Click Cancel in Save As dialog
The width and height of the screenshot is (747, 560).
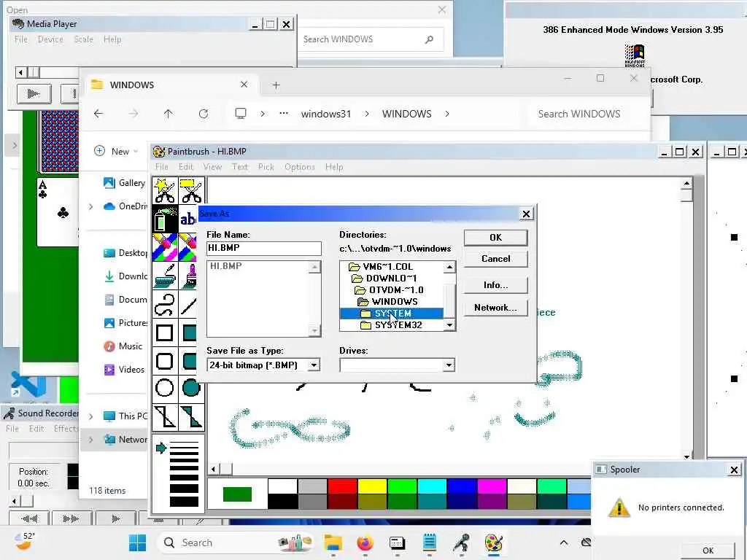pos(496,259)
